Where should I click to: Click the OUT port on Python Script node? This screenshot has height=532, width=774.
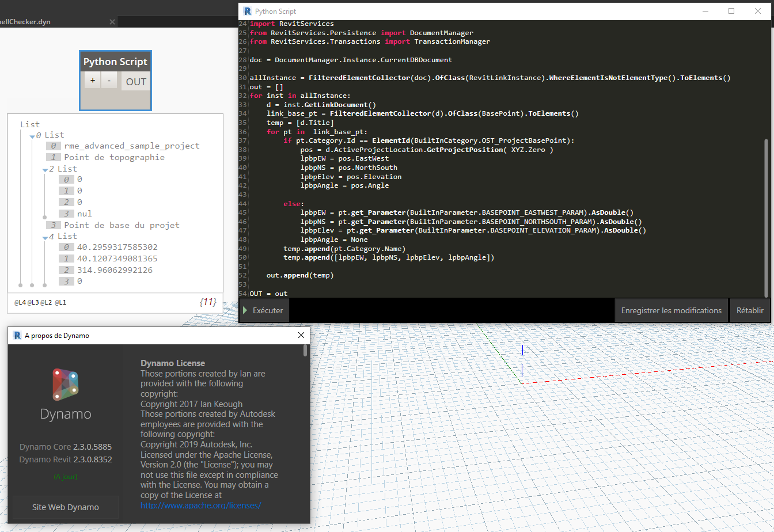pos(136,82)
